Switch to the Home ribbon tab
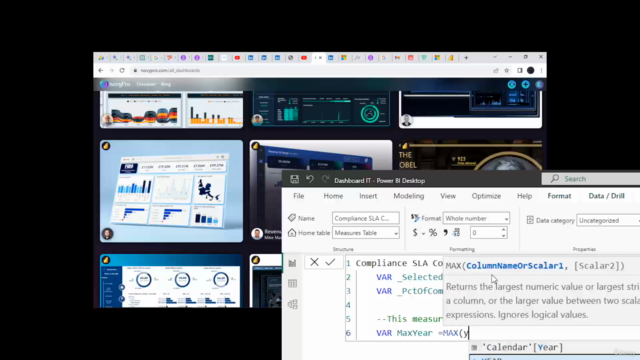The image size is (640, 360). [x=333, y=196]
